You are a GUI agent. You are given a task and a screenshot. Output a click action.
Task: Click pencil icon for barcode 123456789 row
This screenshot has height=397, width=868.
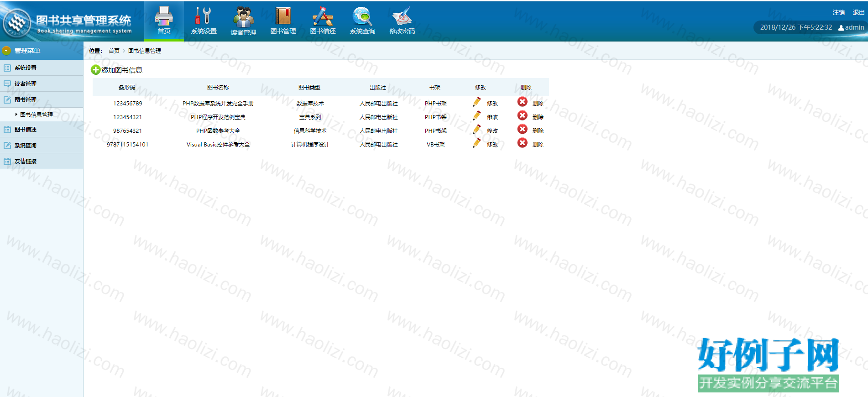(x=477, y=102)
